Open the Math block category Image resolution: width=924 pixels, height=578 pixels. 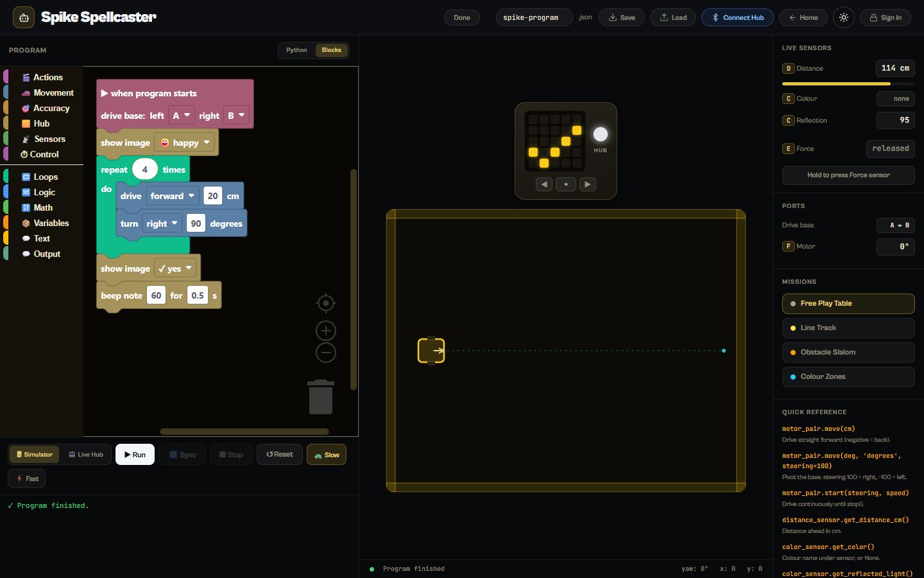[42, 207]
